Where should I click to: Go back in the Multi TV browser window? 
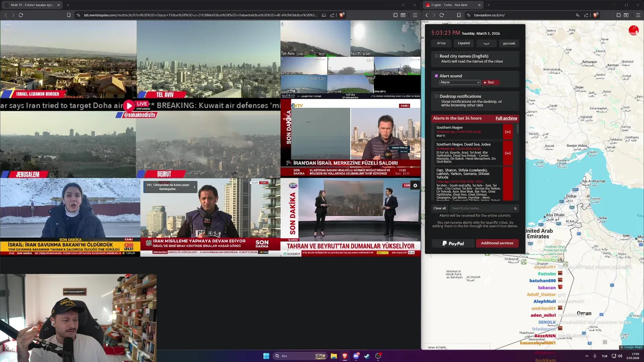[x=6, y=15]
